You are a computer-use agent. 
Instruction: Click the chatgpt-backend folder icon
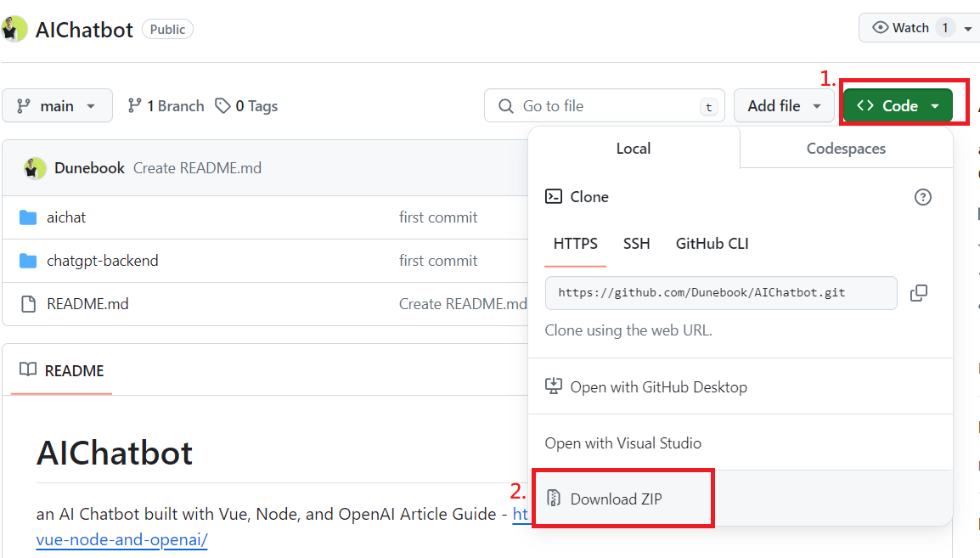(x=28, y=261)
